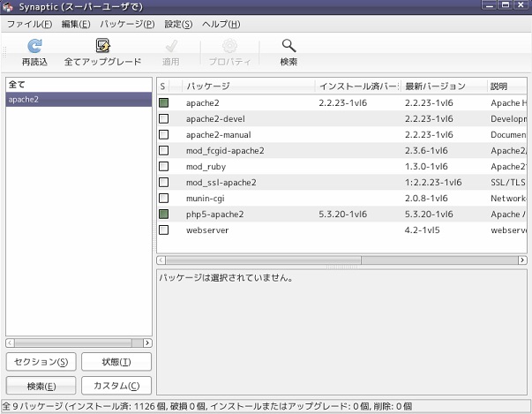Screen dimensions: 532x414
Task: Select the php5-apache2 package row
Action: [341, 215]
